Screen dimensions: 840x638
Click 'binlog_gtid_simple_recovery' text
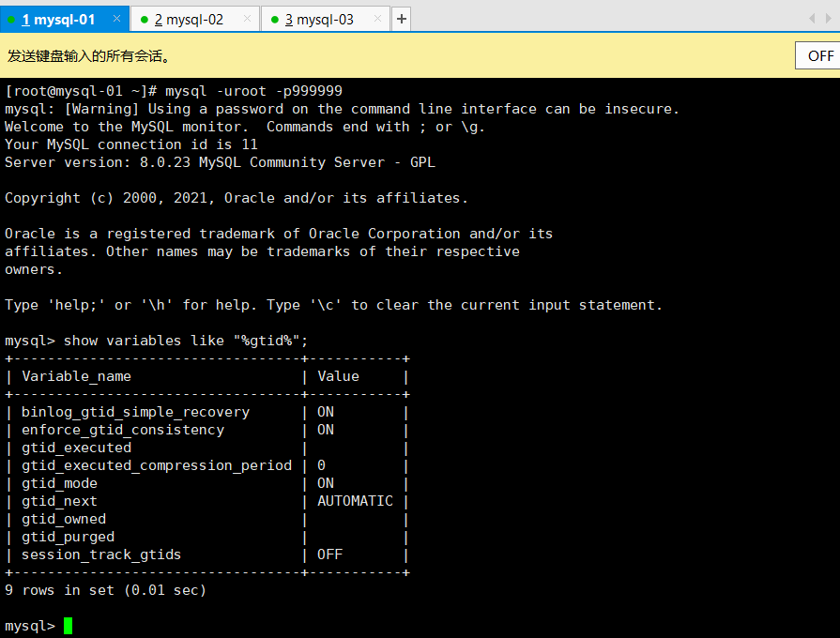click(135, 412)
